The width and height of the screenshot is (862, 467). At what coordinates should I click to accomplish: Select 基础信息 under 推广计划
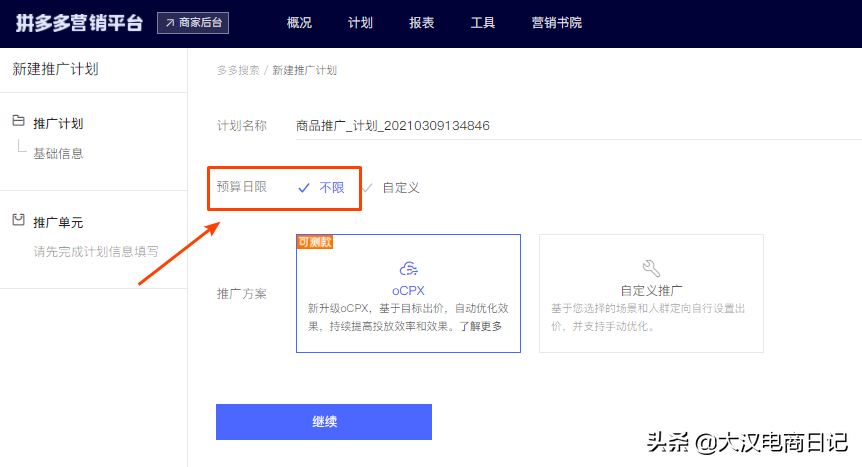click(x=58, y=153)
